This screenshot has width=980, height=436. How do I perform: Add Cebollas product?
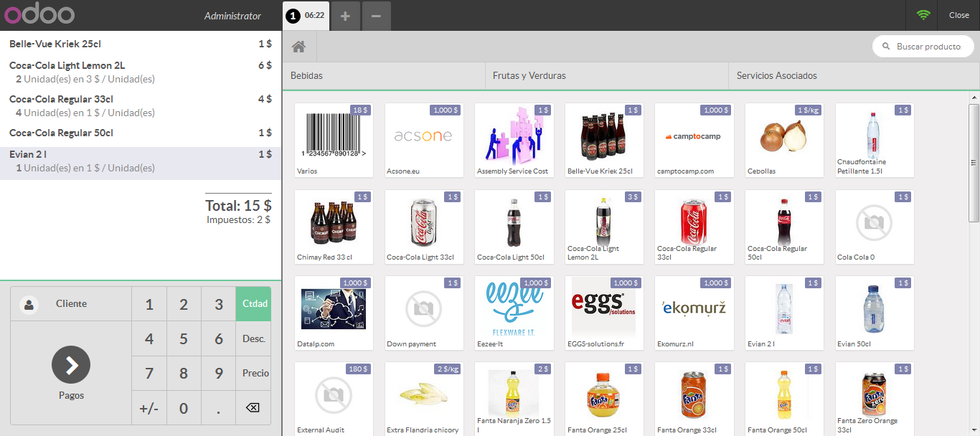(x=784, y=140)
